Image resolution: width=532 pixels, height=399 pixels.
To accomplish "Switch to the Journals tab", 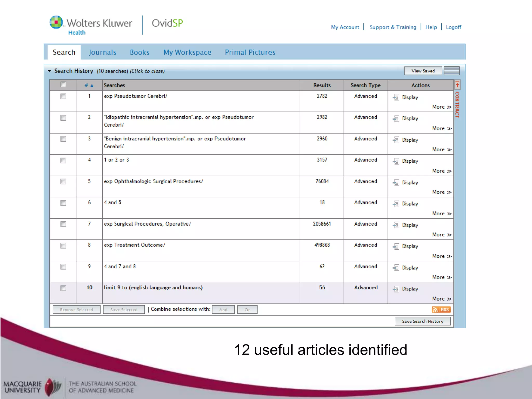I will (x=102, y=52).
